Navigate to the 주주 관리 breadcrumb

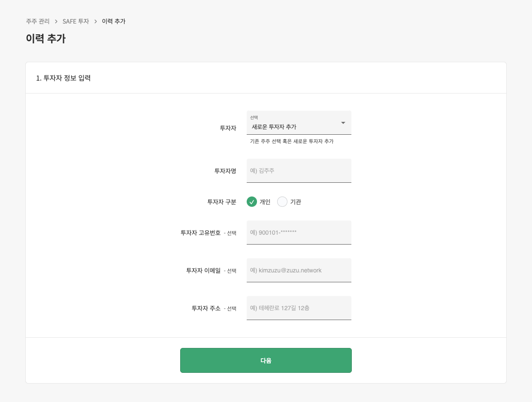tap(37, 21)
